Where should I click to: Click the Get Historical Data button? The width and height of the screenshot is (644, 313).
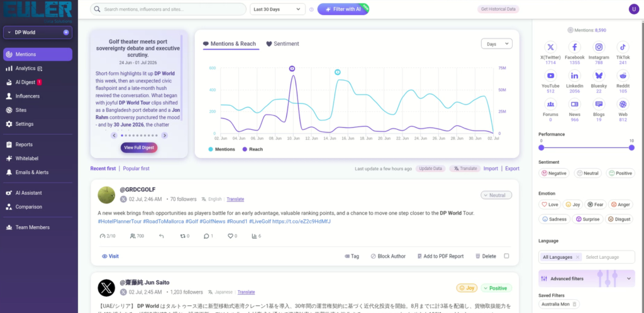[498, 9]
